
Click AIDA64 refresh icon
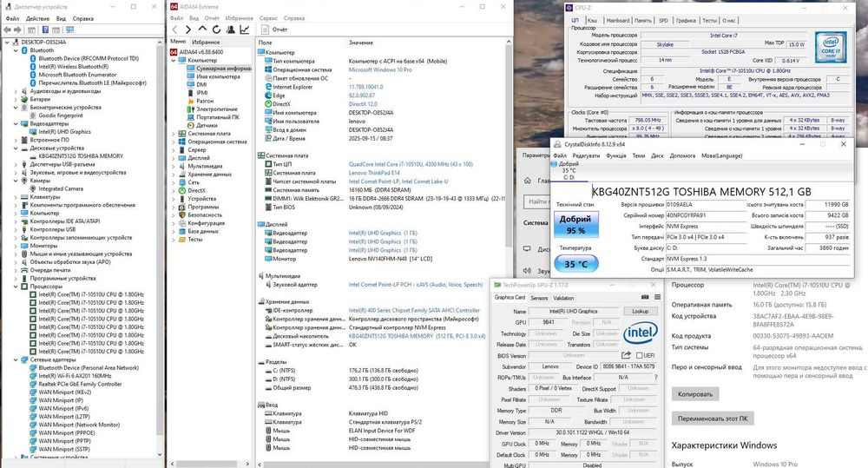click(x=216, y=30)
